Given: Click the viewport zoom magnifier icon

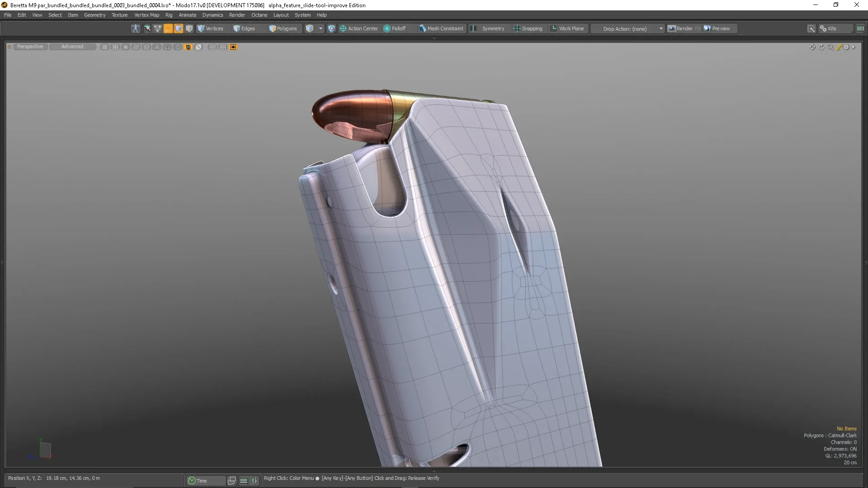Looking at the screenshot, I should click(x=830, y=47).
